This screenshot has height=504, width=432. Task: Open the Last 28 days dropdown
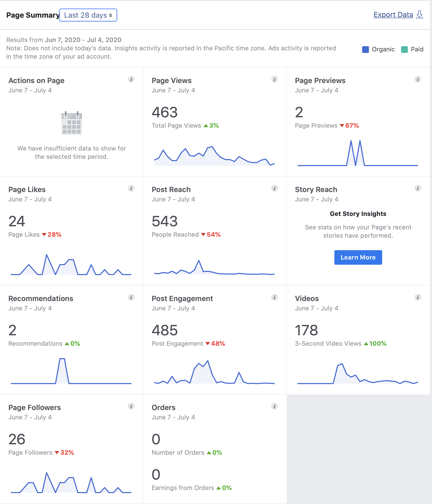pyautogui.click(x=88, y=15)
